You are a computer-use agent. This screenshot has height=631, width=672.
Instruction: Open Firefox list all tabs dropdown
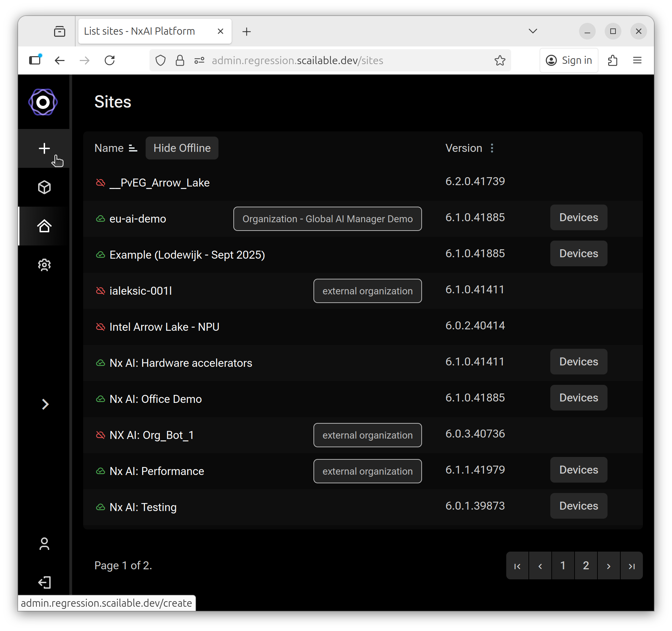533,31
